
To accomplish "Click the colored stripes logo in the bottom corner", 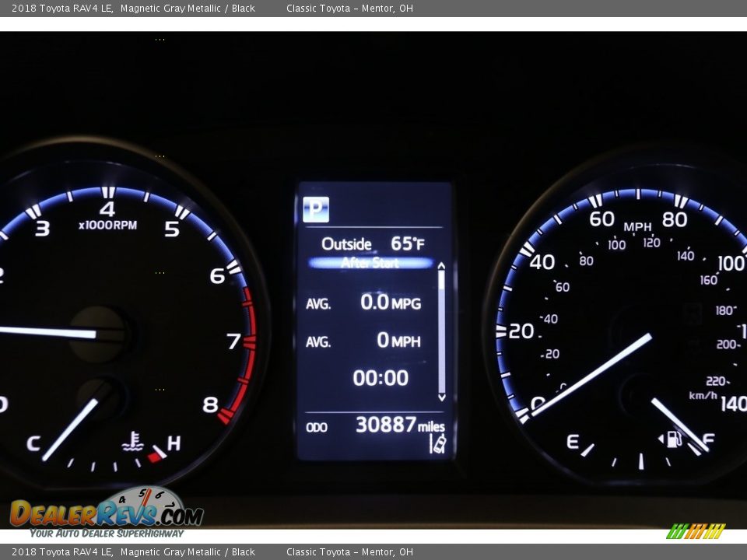I will 696,531.
